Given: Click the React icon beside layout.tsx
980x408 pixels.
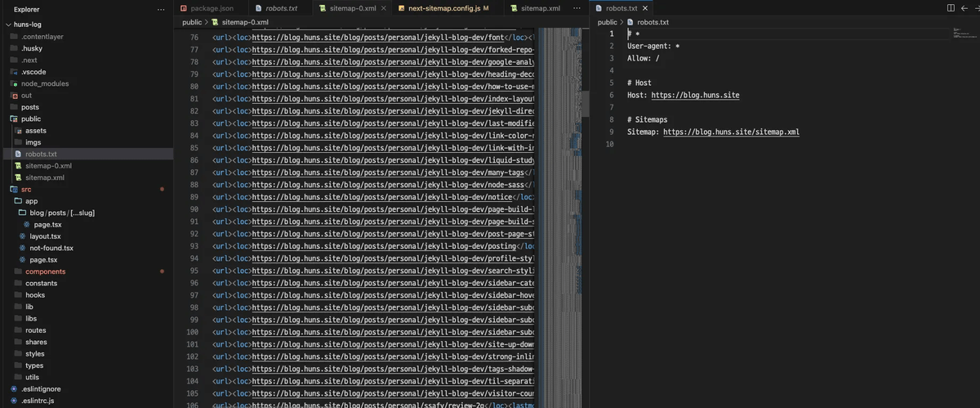Looking at the screenshot, I should tap(22, 236).
